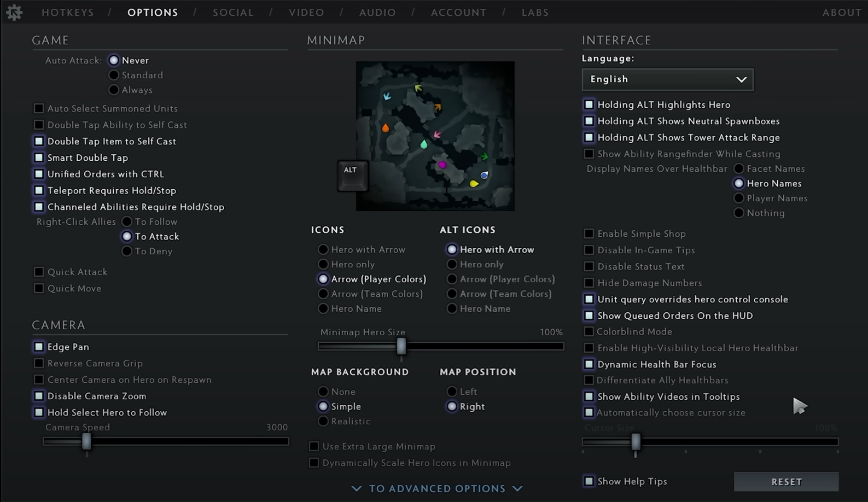Click the settings gear icon
868x502 pixels.
click(14, 12)
